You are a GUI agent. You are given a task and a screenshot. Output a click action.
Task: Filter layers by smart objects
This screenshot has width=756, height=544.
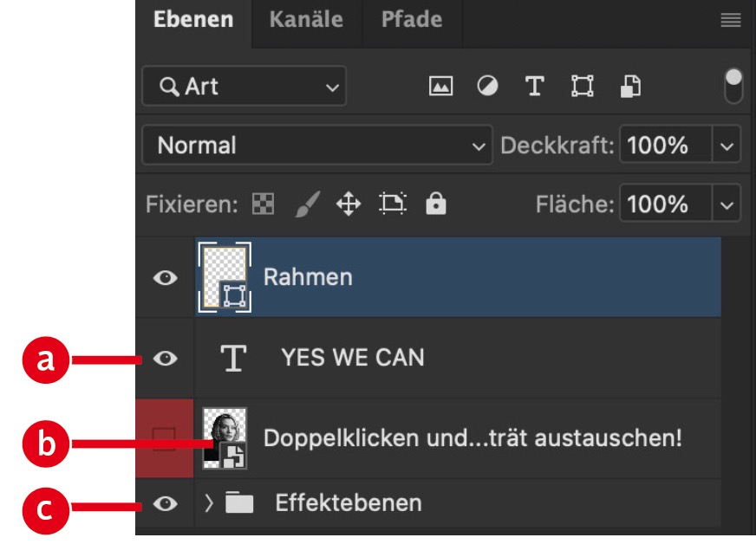(x=630, y=86)
